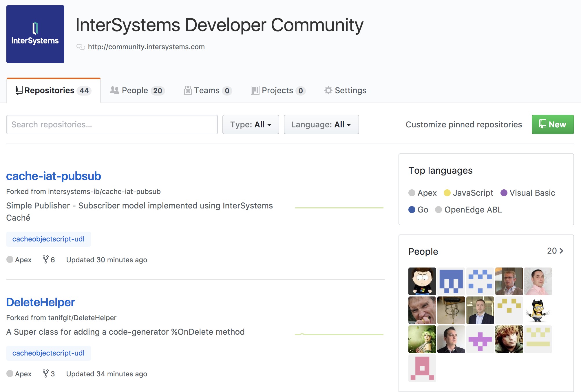Screen dimensions: 581x392
Task: Click the InterSystems organization logo
Action: pyautogui.click(x=35, y=34)
